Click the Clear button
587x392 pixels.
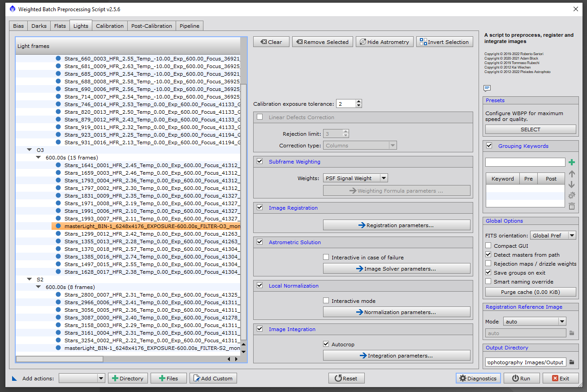coord(271,42)
